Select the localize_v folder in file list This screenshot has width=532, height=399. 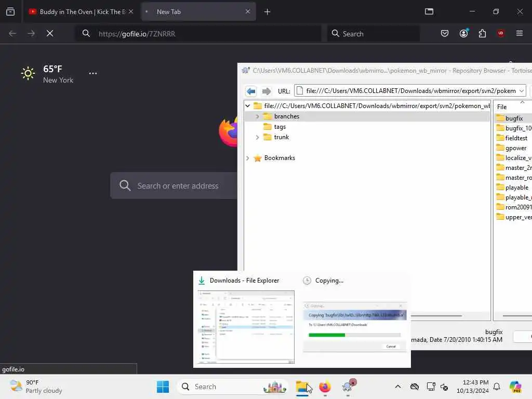click(x=514, y=158)
